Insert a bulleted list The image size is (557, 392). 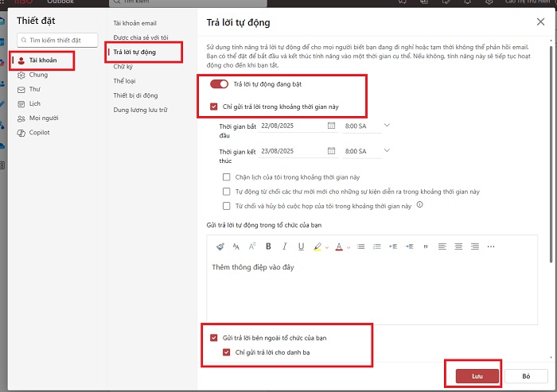pyautogui.click(x=361, y=246)
